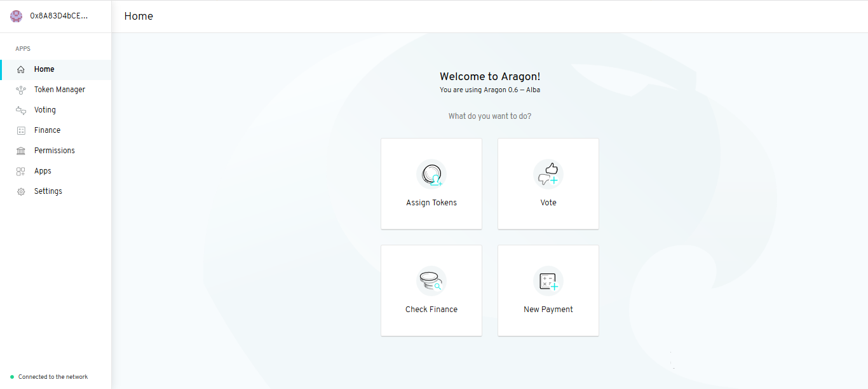Click the APPS section label in sidebar

pyautogui.click(x=23, y=49)
